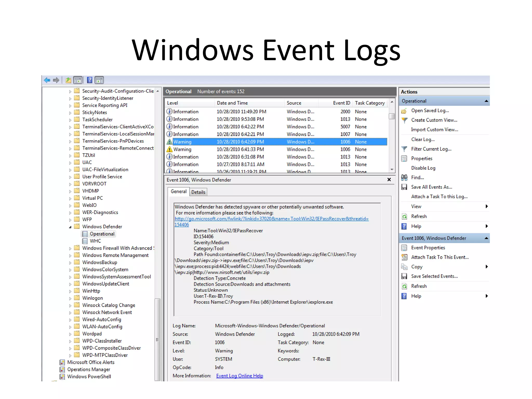The height and width of the screenshot is (399, 532).
Task: Click the blue Help toolbar icon
Action: click(90, 80)
